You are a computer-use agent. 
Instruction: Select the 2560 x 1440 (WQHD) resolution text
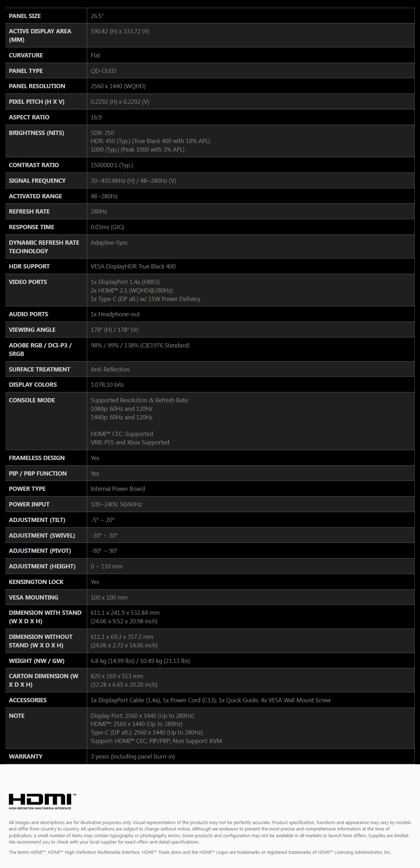coord(118,86)
